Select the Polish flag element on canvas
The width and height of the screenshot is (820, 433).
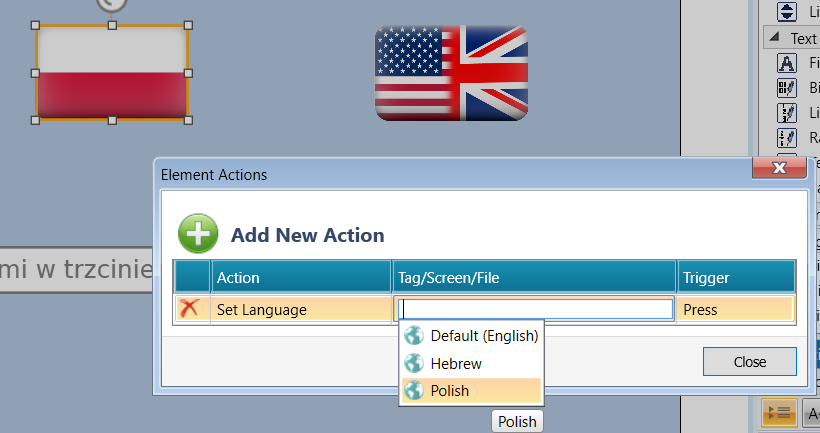click(x=112, y=73)
